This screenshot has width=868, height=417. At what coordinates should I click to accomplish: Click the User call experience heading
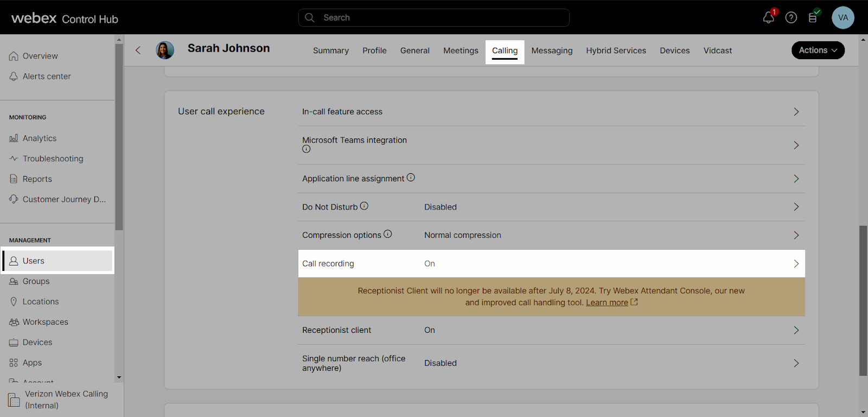[x=221, y=111]
